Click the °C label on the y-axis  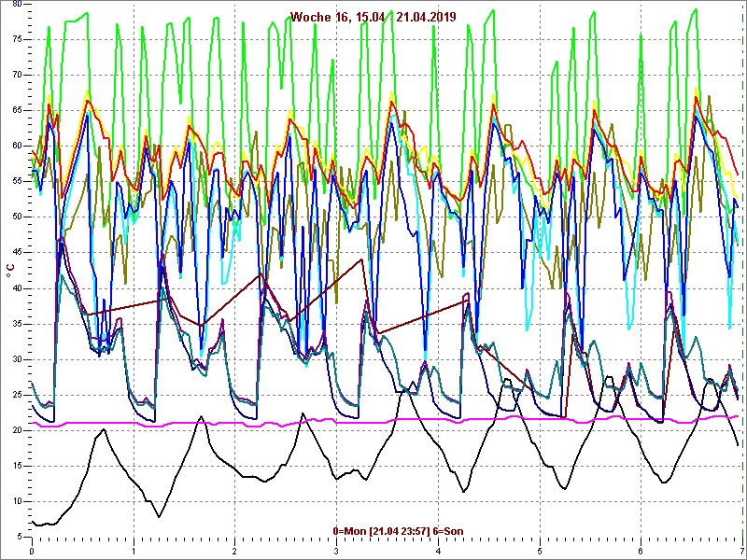(x=10, y=270)
